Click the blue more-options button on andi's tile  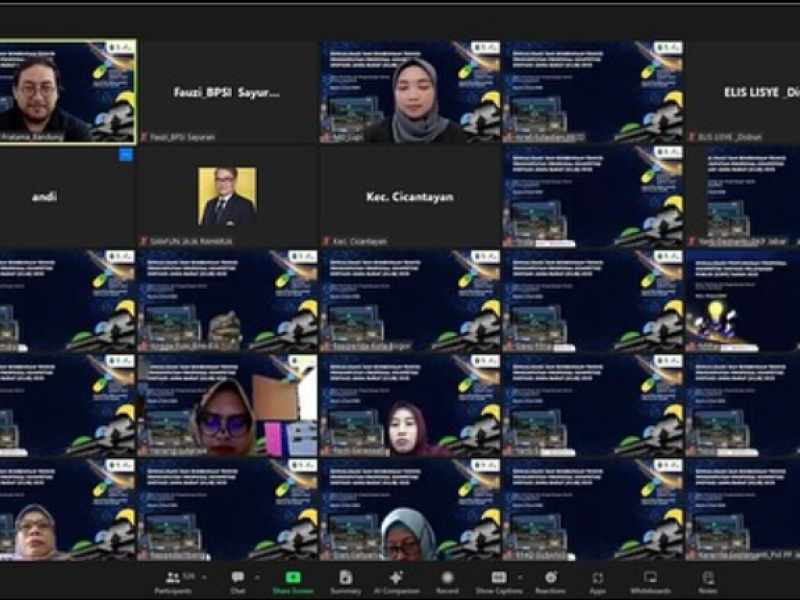tap(126, 154)
